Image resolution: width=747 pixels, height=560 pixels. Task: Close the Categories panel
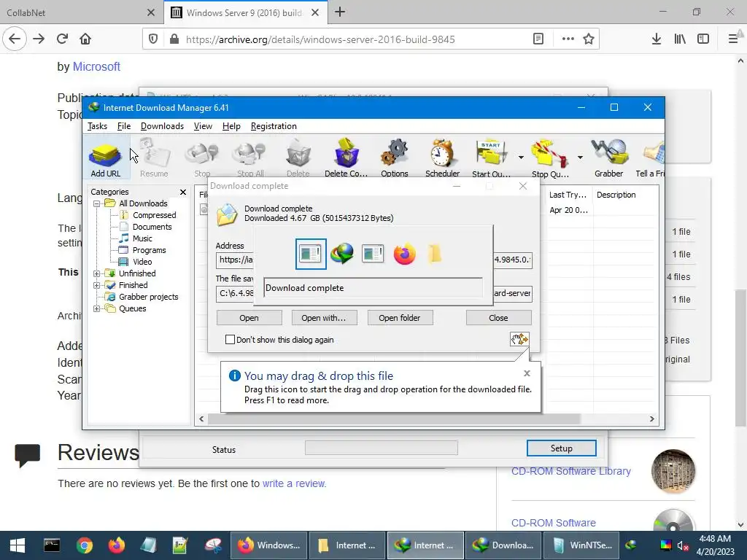[183, 192]
